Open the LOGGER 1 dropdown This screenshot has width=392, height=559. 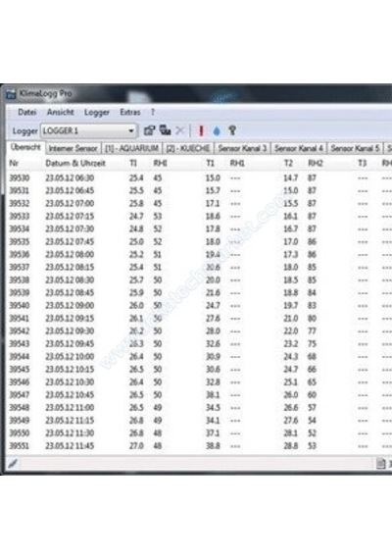[89, 130]
